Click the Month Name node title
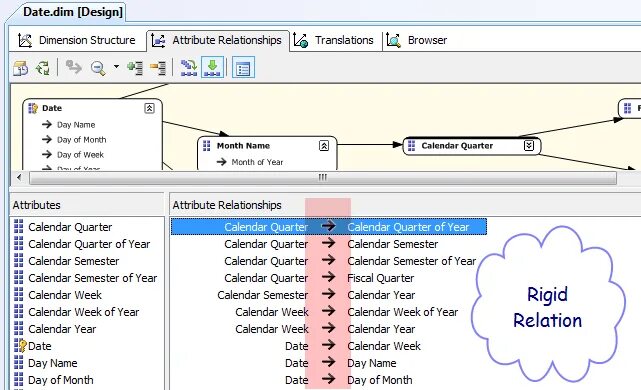 pos(243,146)
